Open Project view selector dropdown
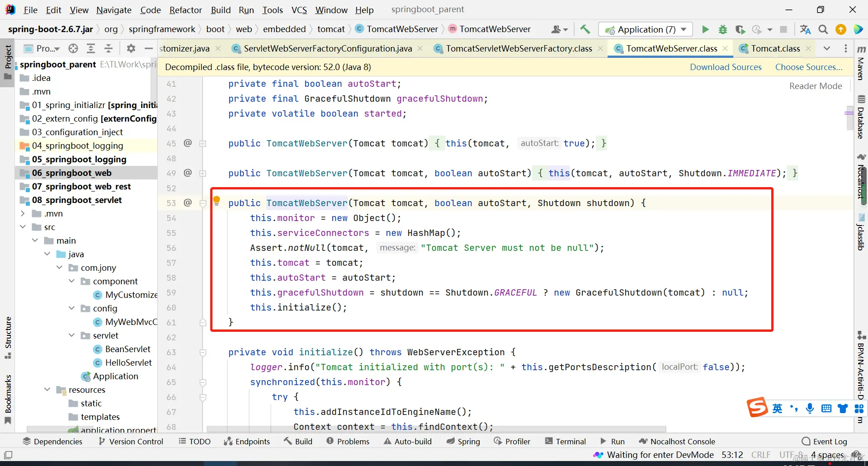 (42, 48)
